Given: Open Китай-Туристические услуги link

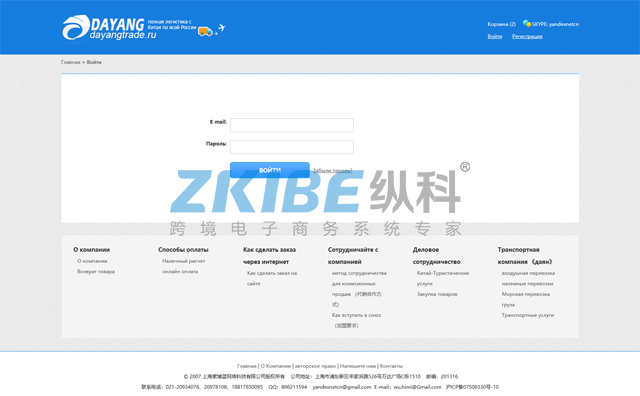Looking at the screenshot, I should [x=443, y=278].
